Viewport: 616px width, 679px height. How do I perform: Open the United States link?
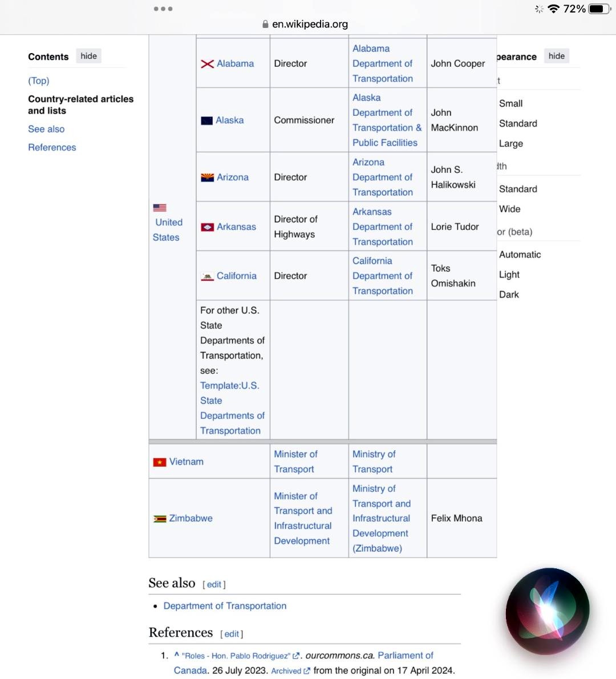(x=168, y=230)
